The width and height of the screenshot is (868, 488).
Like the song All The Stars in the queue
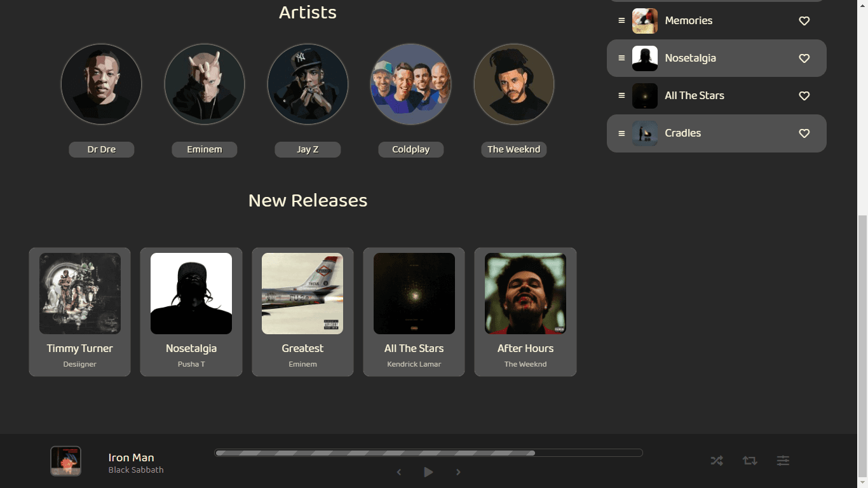[804, 96]
